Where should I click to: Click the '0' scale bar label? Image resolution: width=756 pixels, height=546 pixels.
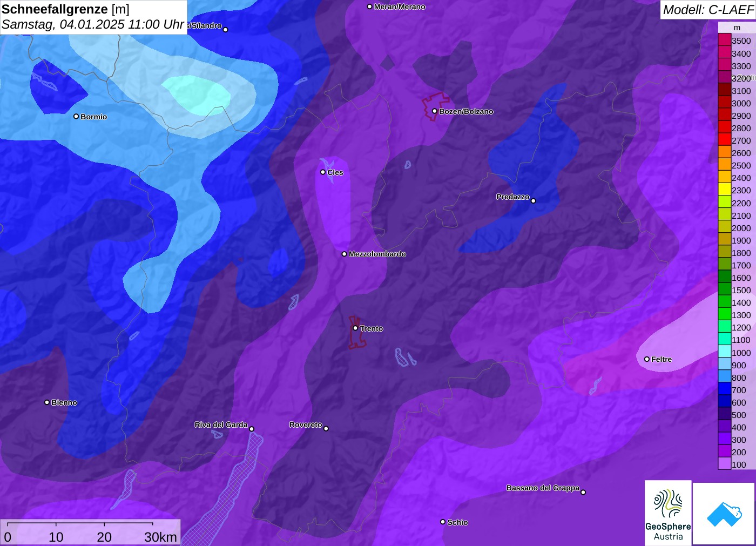tap(8, 537)
